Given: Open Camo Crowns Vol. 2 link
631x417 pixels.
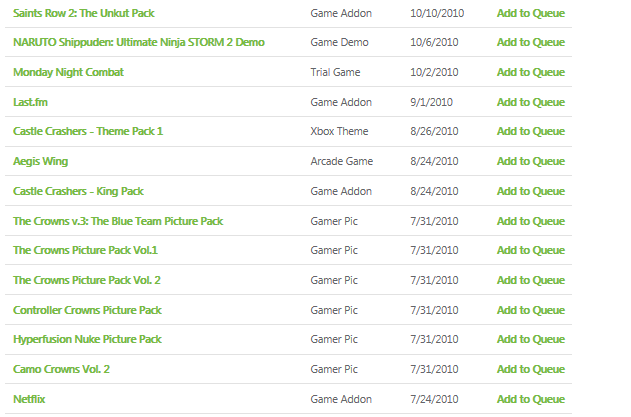Looking at the screenshot, I should point(61,369).
